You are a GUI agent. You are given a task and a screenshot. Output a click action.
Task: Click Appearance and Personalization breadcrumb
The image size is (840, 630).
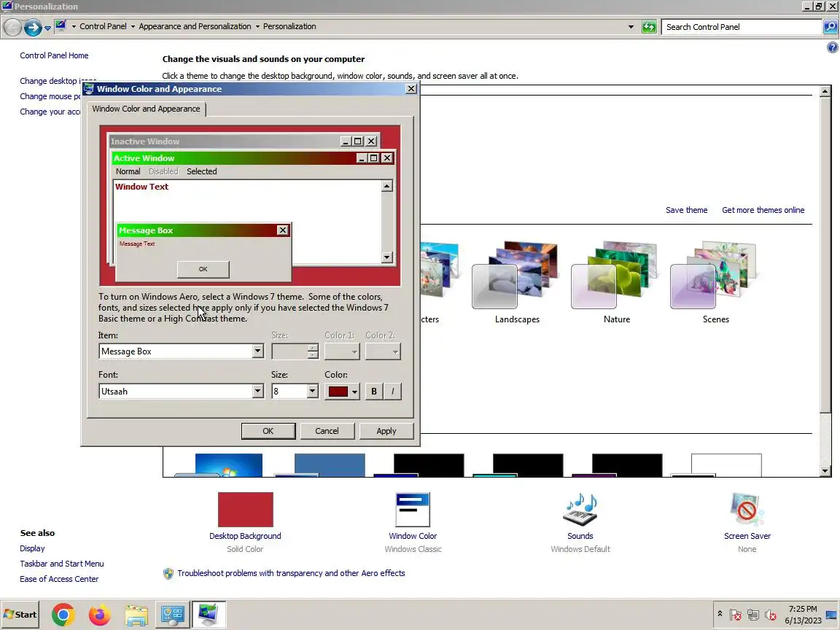tap(195, 26)
